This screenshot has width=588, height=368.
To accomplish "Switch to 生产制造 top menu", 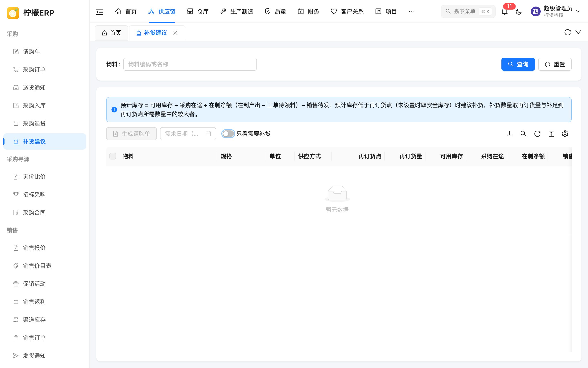I will click(x=237, y=11).
